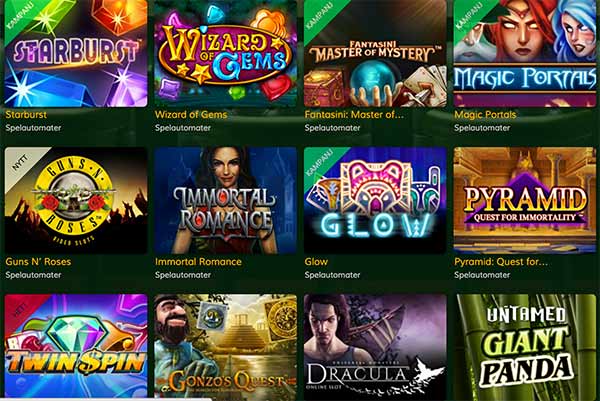Click the Immortal Romance title link

198,262
